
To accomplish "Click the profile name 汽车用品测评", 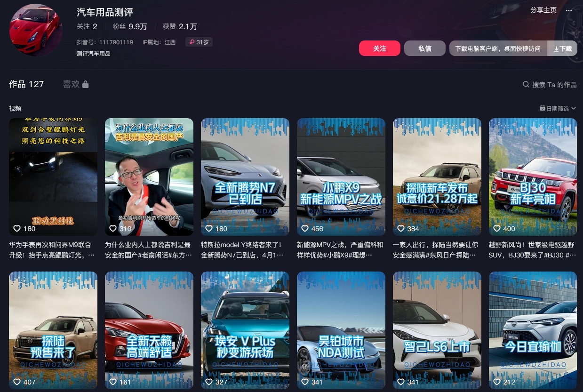I will 105,12.
